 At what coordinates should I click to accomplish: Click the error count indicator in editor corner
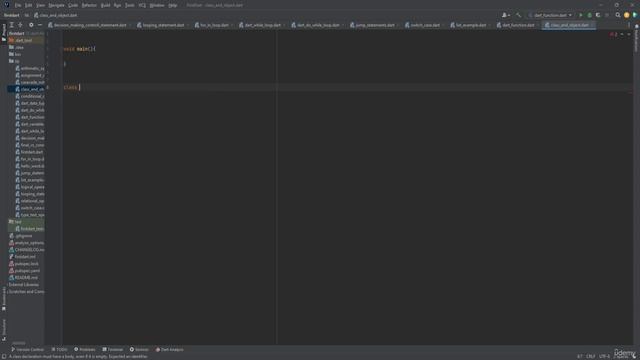click(613, 35)
